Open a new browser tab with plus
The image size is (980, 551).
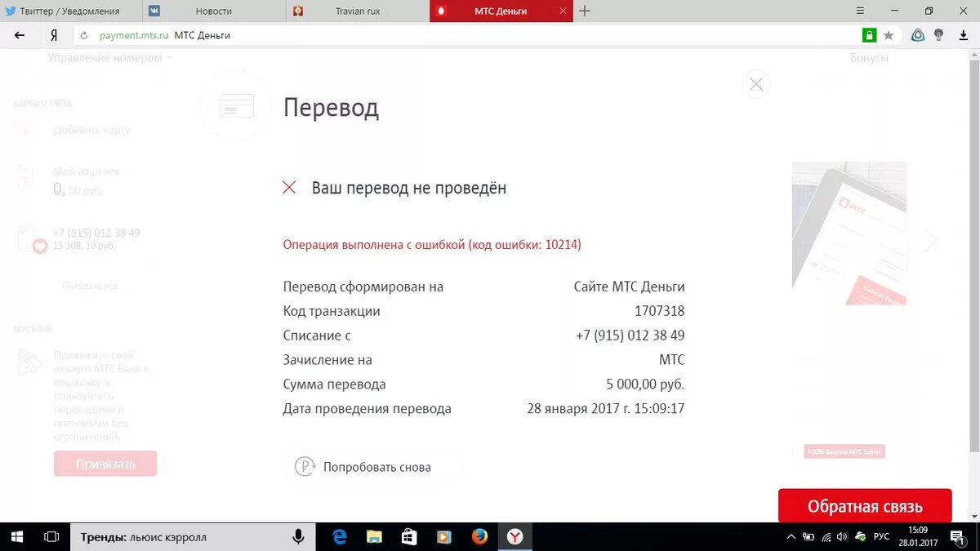tap(585, 11)
